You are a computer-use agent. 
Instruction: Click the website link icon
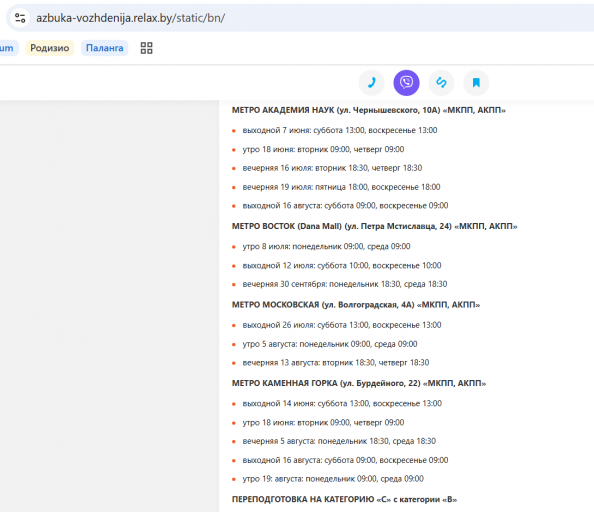pyautogui.click(x=441, y=83)
